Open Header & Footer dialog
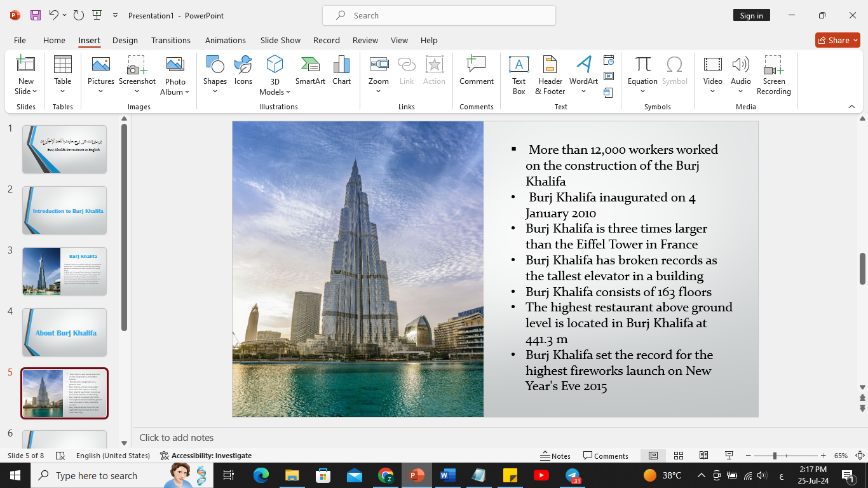 [x=550, y=75]
